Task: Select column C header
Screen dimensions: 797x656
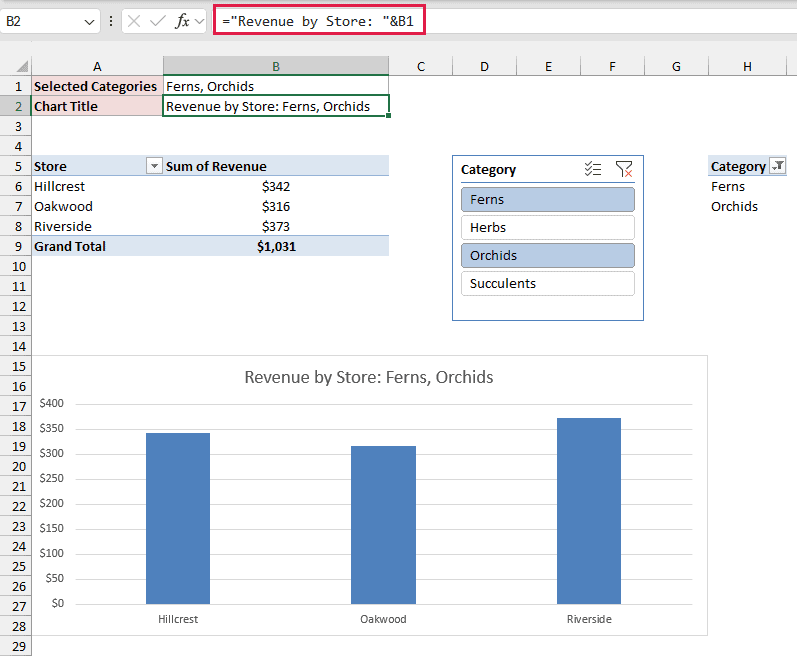Action: tap(421, 66)
